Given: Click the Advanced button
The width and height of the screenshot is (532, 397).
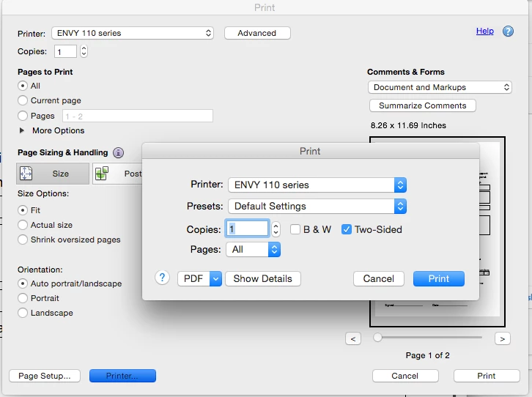Looking at the screenshot, I should point(257,33).
